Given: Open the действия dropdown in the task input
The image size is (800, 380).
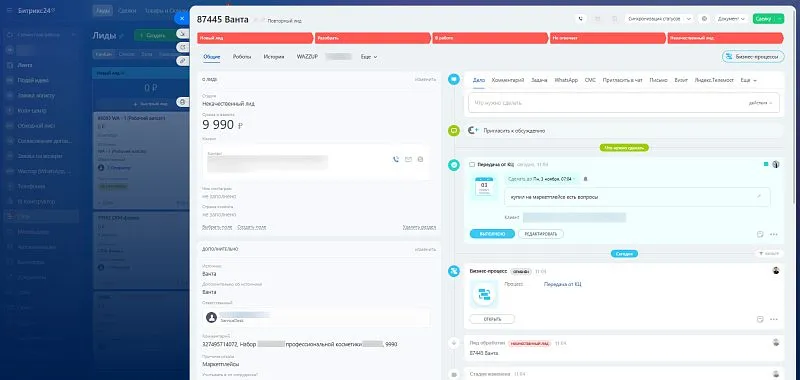Looking at the screenshot, I should (760, 103).
